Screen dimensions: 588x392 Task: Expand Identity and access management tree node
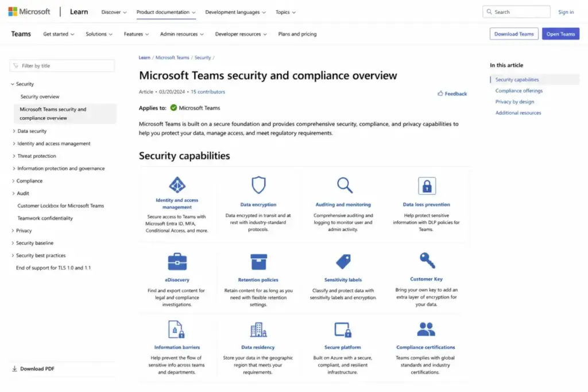pyautogui.click(x=14, y=143)
